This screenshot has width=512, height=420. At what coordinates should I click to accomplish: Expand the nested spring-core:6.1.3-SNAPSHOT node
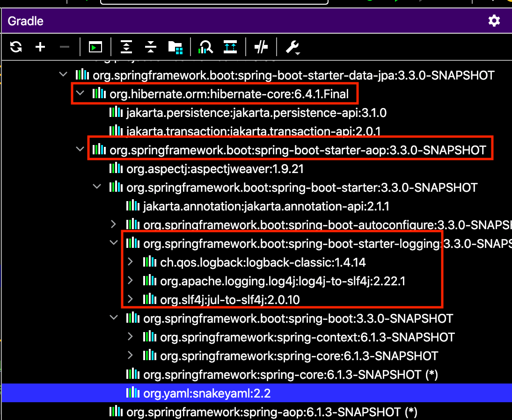(x=130, y=355)
